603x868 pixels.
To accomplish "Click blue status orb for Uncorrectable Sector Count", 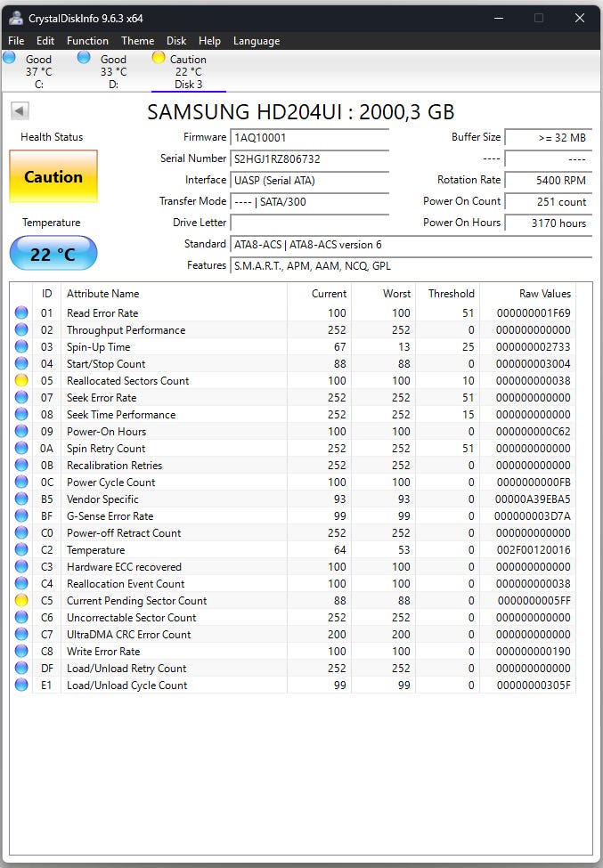I will pyautogui.click(x=21, y=617).
